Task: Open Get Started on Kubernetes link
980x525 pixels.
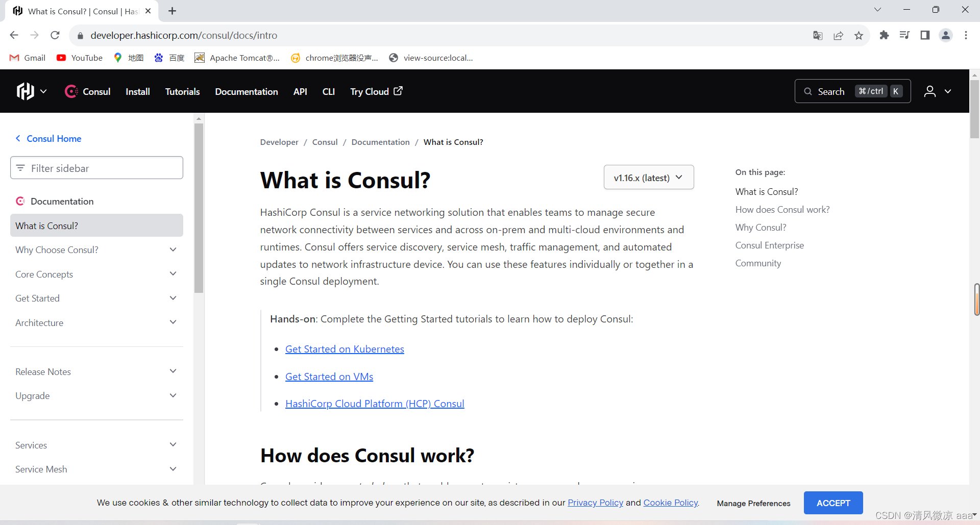Action: (x=345, y=349)
